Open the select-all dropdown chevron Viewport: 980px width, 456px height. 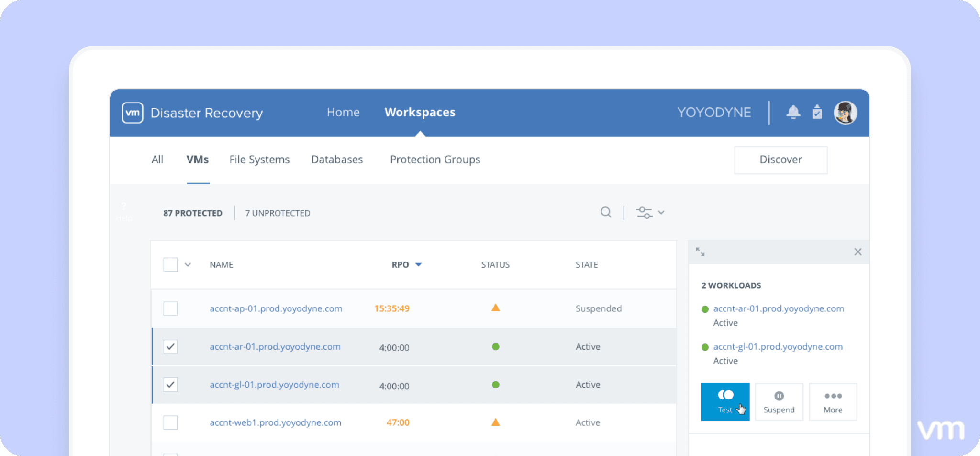click(188, 264)
